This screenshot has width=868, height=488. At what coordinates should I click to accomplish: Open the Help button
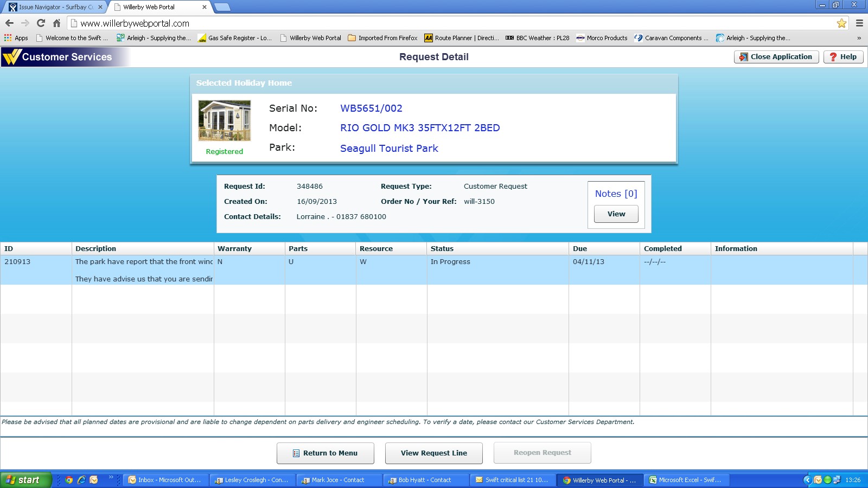(843, 57)
